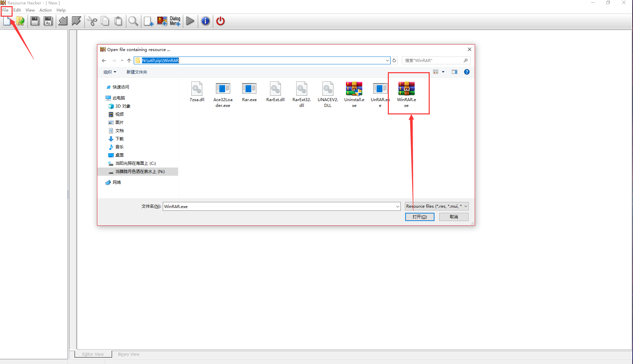Click the blue Info icon
633x364 pixels.
pos(205,21)
